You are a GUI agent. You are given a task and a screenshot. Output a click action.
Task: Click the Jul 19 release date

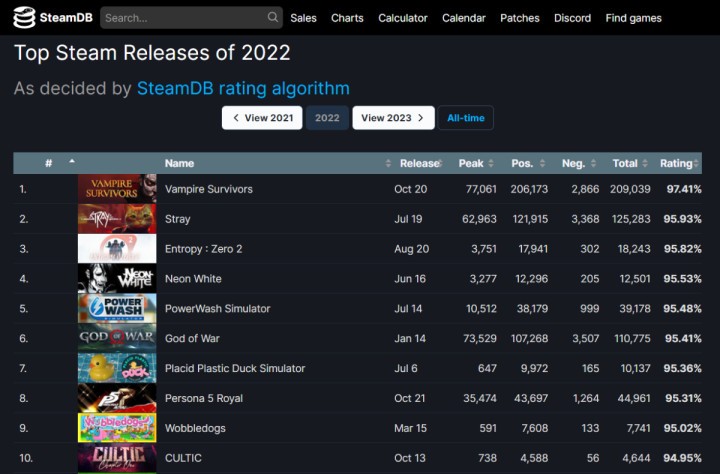408,219
